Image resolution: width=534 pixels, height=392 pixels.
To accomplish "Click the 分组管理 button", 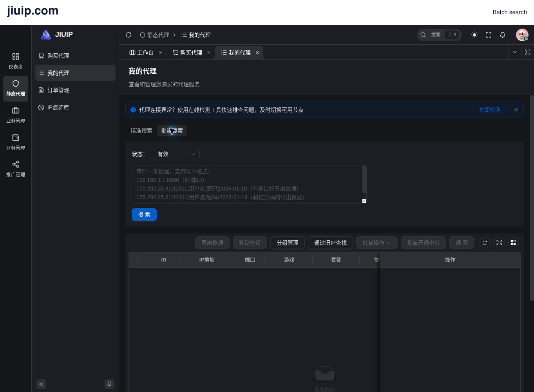I will coord(288,243).
